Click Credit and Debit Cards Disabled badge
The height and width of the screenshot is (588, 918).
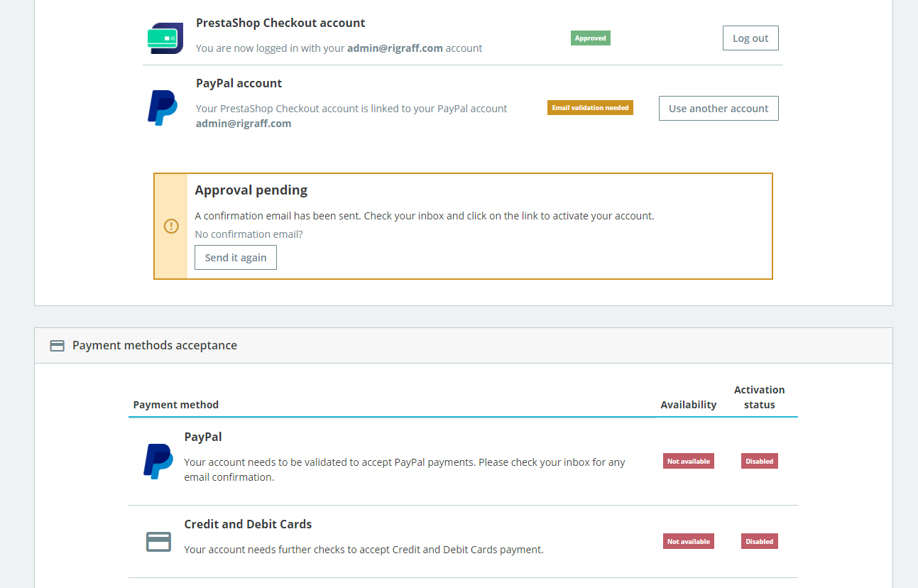[760, 542]
